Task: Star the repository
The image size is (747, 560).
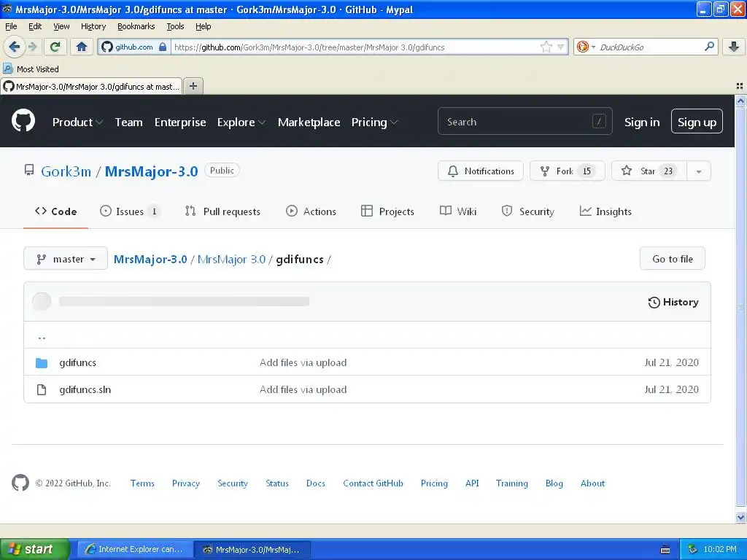Action: (649, 171)
